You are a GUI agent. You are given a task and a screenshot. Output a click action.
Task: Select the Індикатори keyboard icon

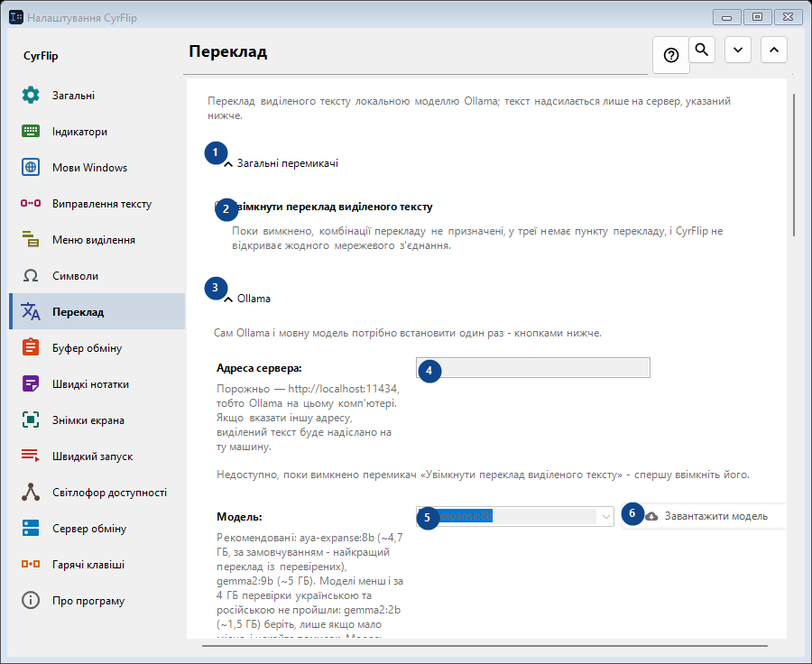click(31, 131)
